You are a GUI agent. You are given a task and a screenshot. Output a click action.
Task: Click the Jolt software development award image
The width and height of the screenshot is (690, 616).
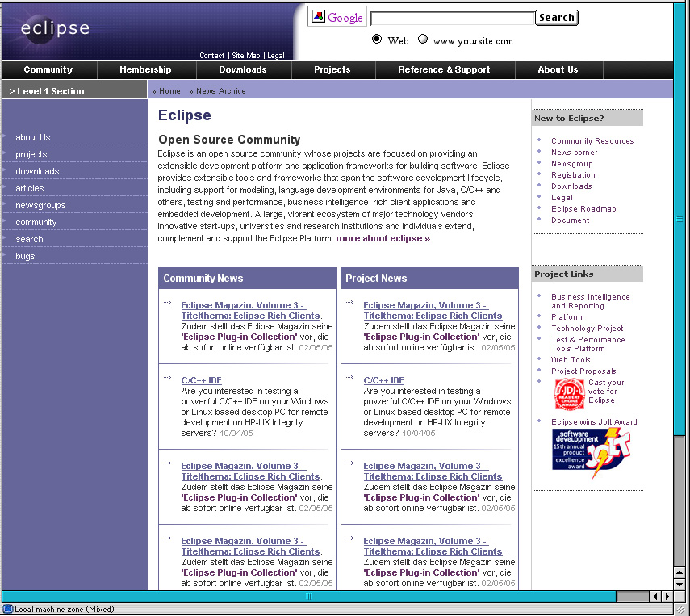coord(591,452)
